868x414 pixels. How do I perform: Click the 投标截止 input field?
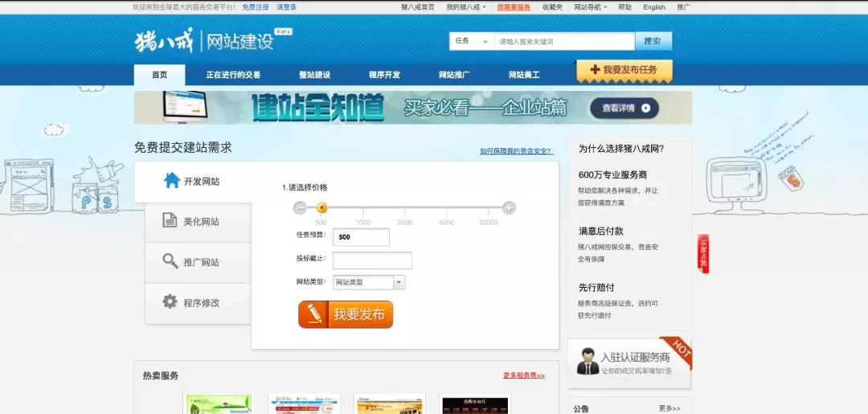coord(372,260)
